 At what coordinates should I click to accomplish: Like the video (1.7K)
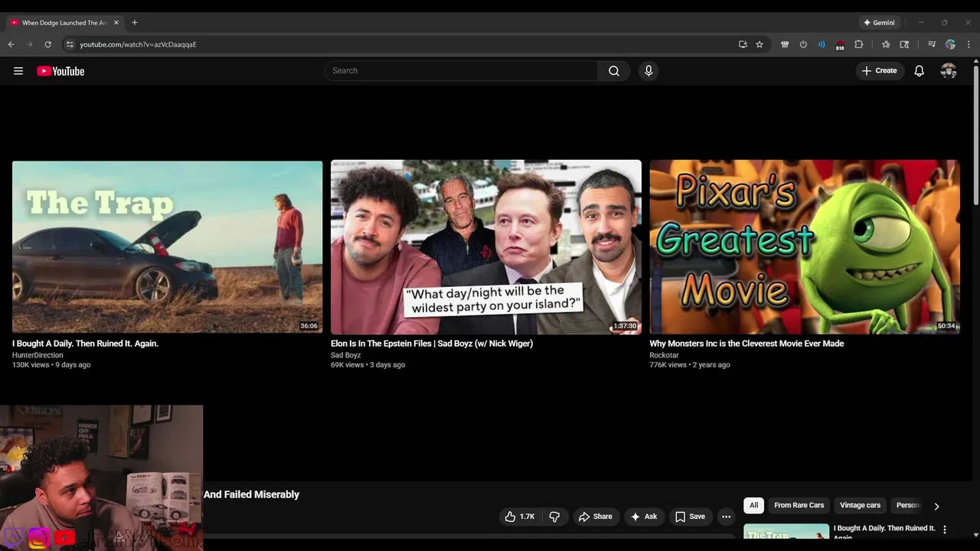[x=521, y=517]
